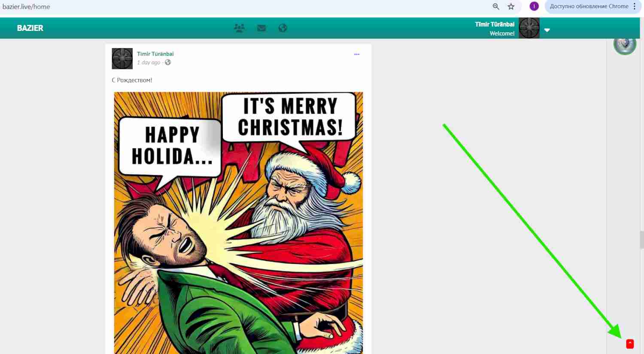Viewport: 644px width, 354px height.
Task: Click the post author's avatar thumbnail
Action: pyautogui.click(x=122, y=59)
